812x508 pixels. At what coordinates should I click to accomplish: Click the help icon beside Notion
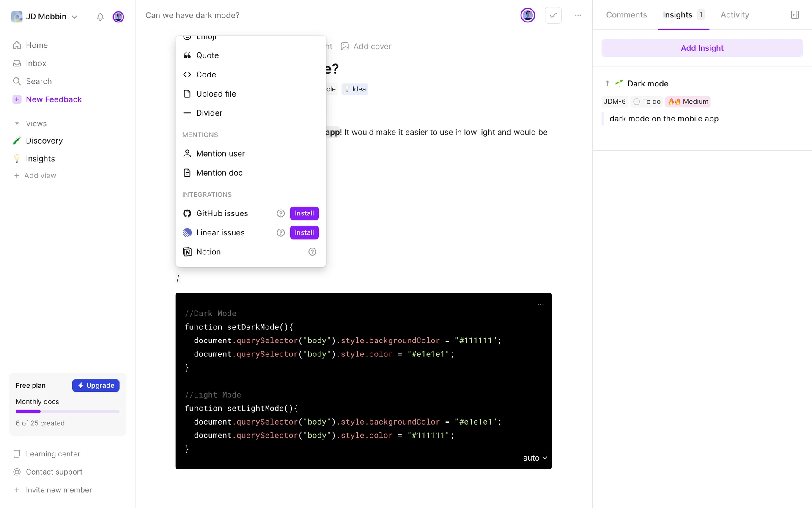coord(312,252)
